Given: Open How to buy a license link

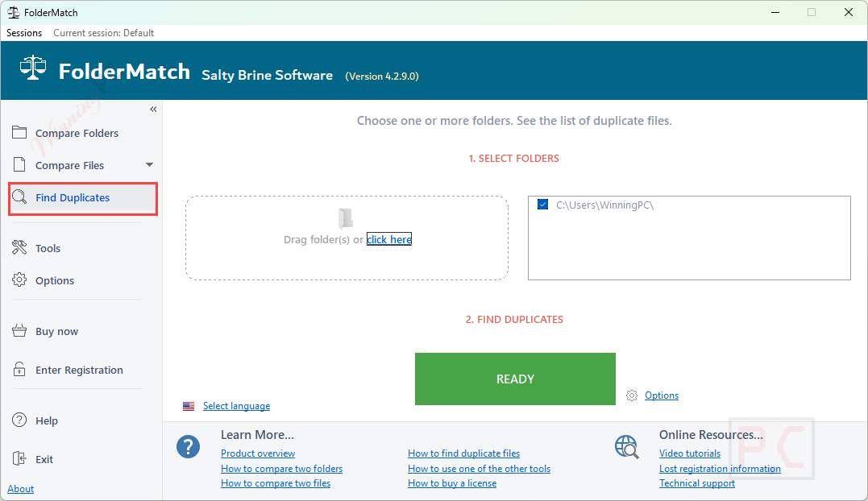Looking at the screenshot, I should (x=452, y=482).
